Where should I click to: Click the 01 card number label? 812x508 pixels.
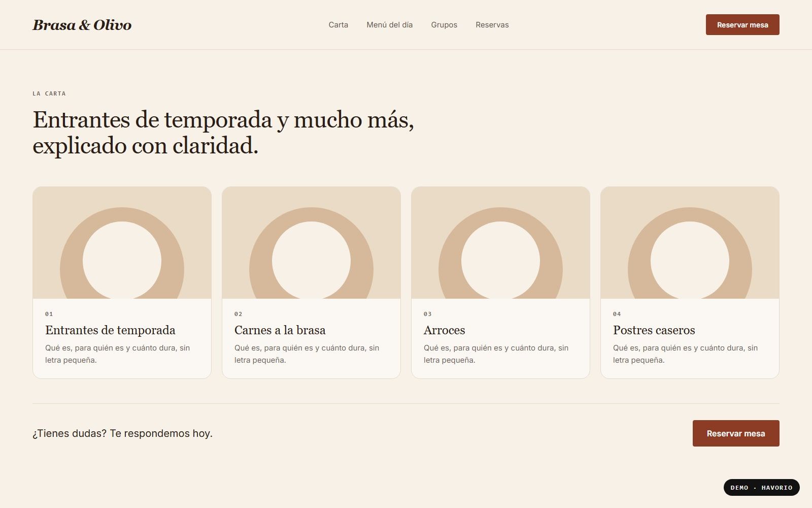(49, 314)
